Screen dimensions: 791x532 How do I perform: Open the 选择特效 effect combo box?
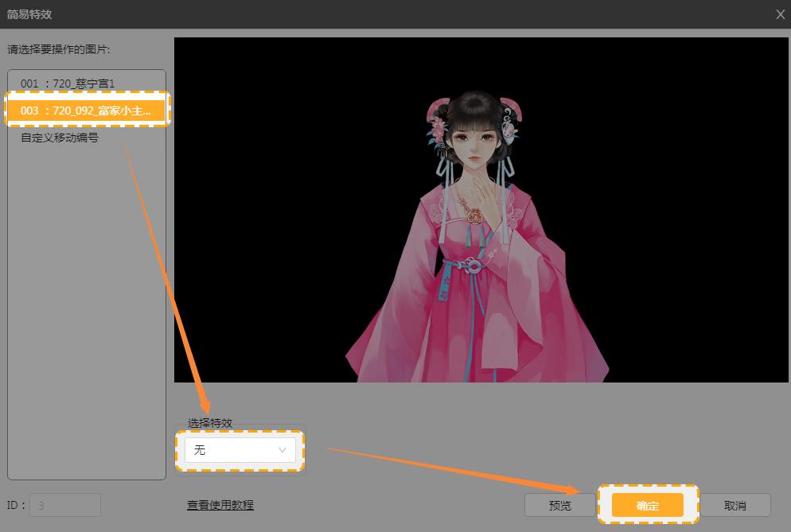click(x=239, y=450)
